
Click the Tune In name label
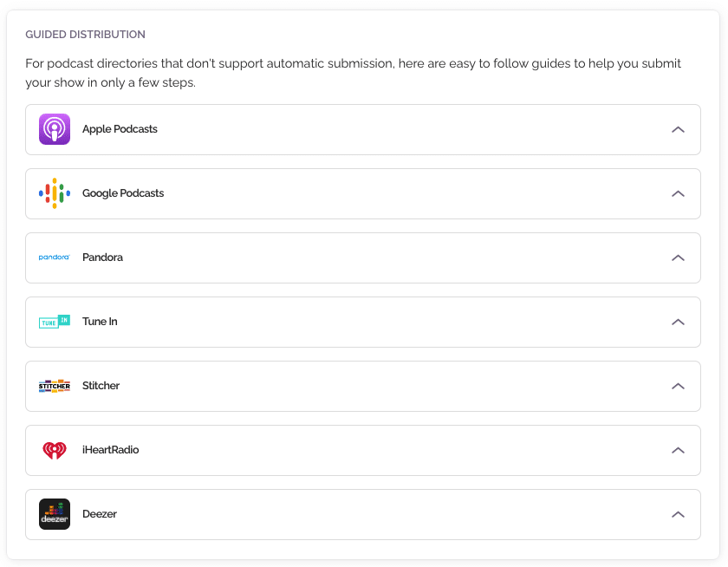pyautogui.click(x=100, y=322)
